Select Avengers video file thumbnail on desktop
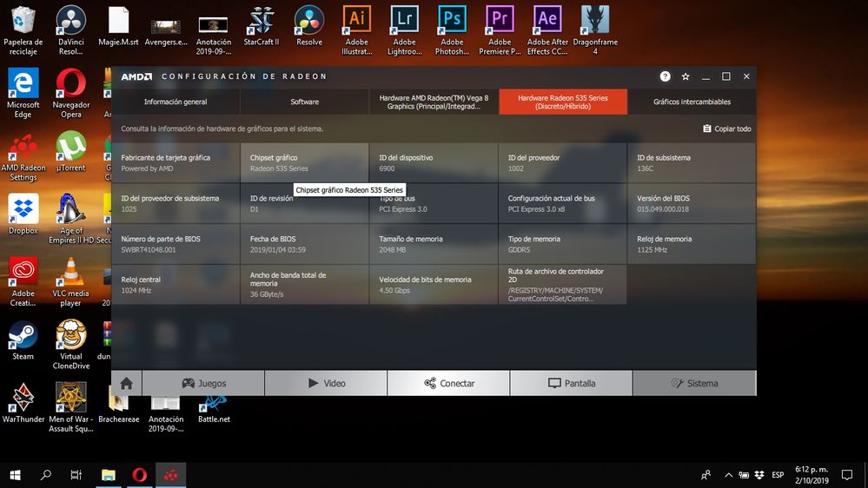The height and width of the screenshot is (488, 868). [166, 31]
